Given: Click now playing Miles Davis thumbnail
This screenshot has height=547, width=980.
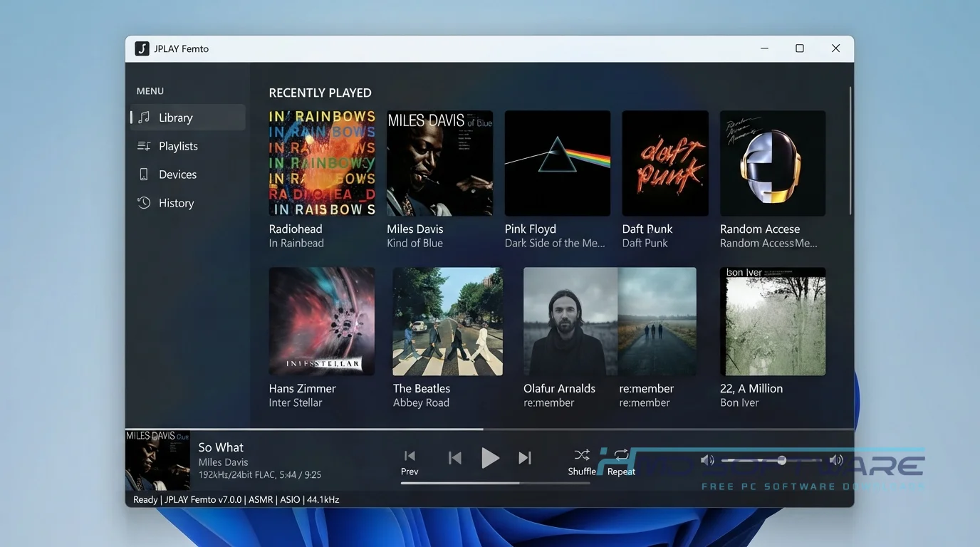Looking at the screenshot, I should 157,460.
